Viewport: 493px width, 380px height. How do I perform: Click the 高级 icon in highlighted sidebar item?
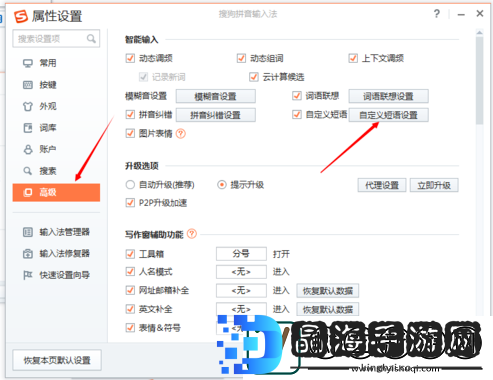point(28,192)
